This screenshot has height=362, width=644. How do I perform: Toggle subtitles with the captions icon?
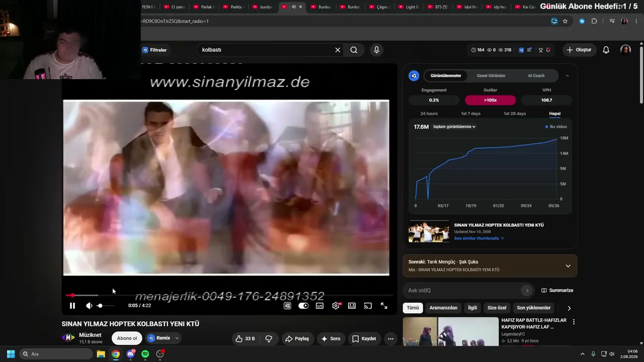[319, 306]
